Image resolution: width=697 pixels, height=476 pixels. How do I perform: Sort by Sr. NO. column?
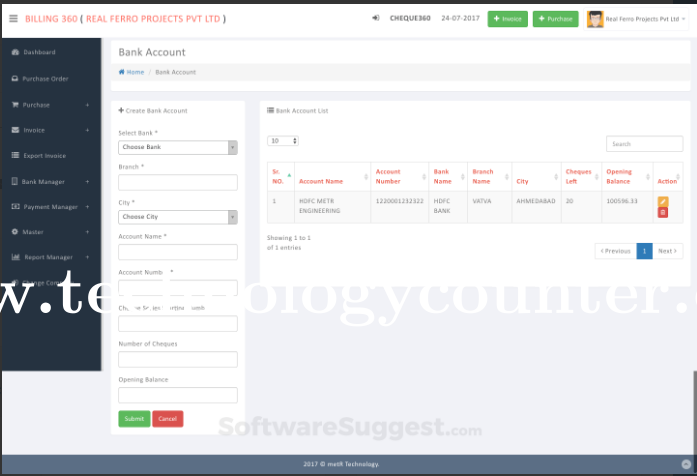click(281, 176)
